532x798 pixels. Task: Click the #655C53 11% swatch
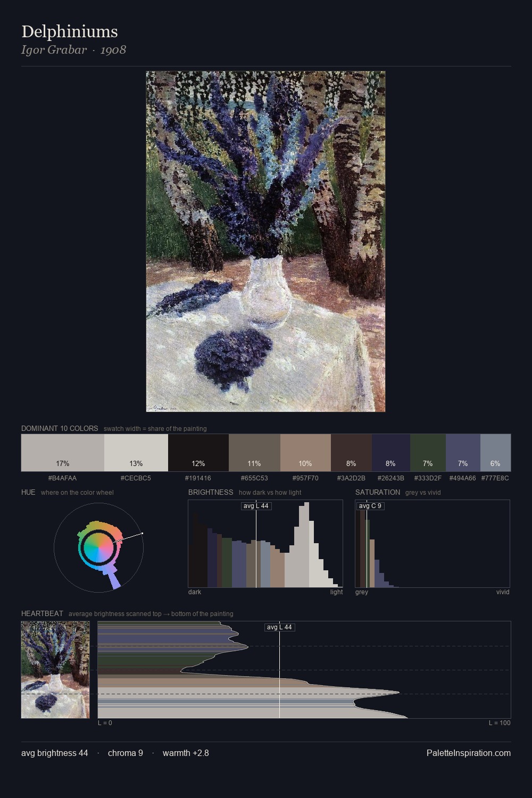click(x=254, y=453)
